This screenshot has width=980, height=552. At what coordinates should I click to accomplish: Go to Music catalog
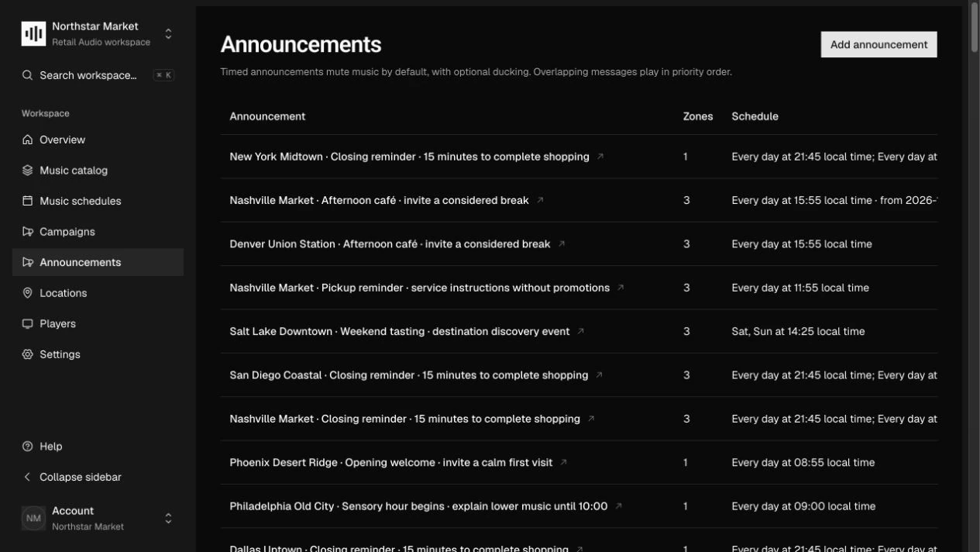98,171
